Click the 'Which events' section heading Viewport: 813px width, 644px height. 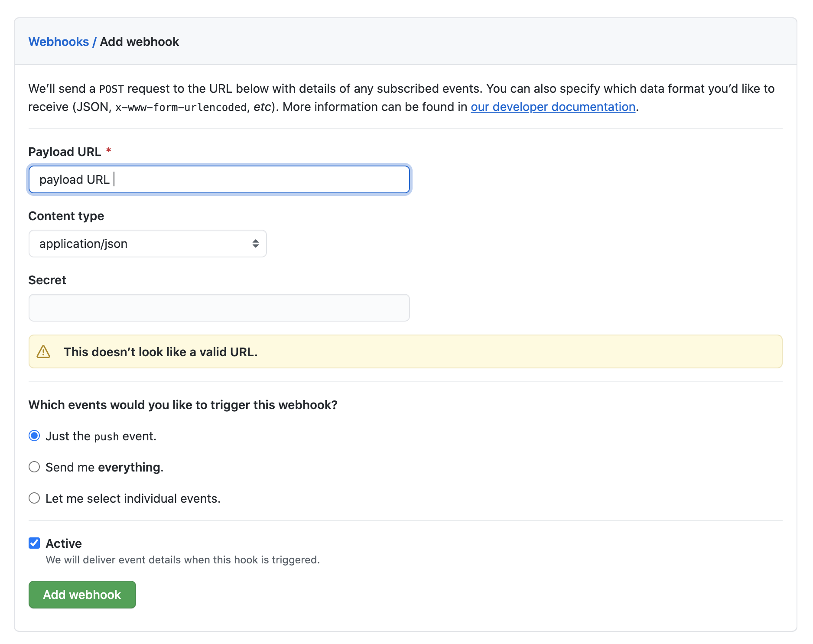click(183, 405)
